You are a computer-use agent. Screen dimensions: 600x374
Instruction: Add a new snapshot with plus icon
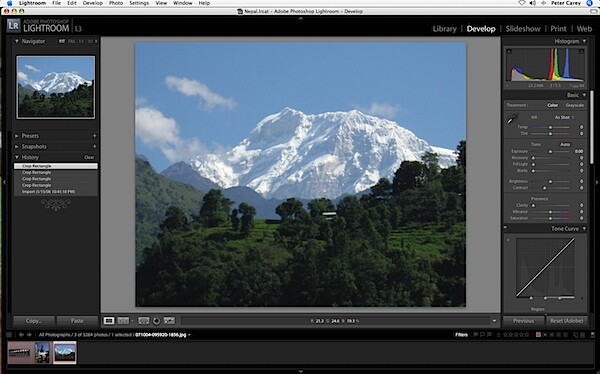pyautogui.click(x=94, y=146)
